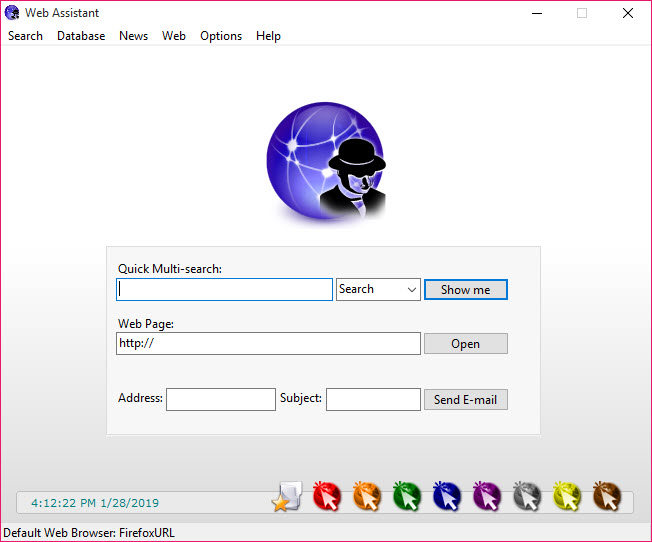This screenshot has height=542, width=652.
Task: Click the Web Assistant title bar icon
Action: coord(12,12)
